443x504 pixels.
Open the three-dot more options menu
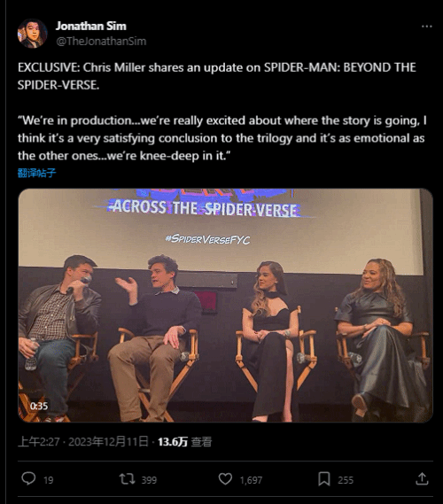[x=426, y=27]
